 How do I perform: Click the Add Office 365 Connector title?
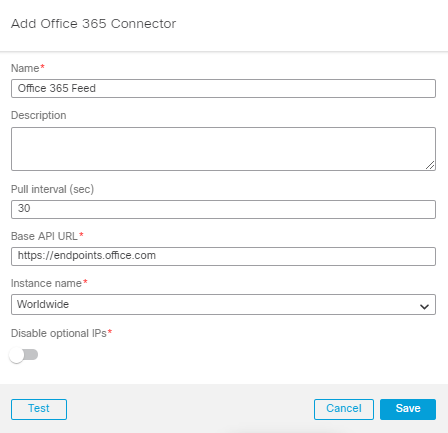pyautogui.click(x=94, y=24)
